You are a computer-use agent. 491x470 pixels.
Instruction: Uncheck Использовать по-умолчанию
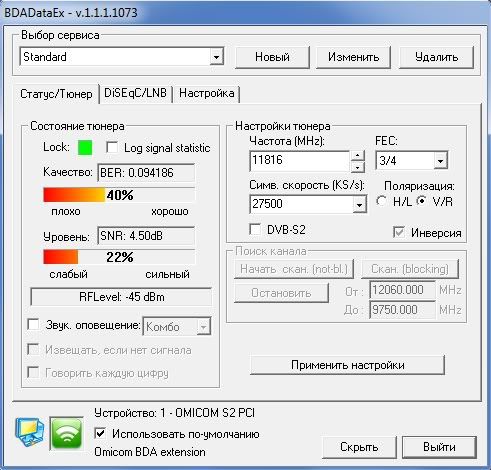click(100, 434)
